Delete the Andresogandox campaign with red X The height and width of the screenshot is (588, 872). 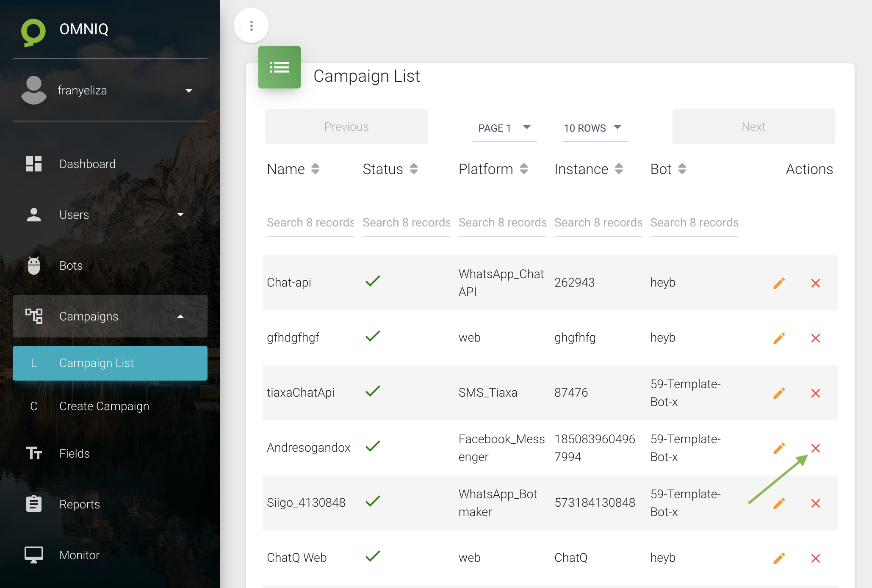pos(815,448)
